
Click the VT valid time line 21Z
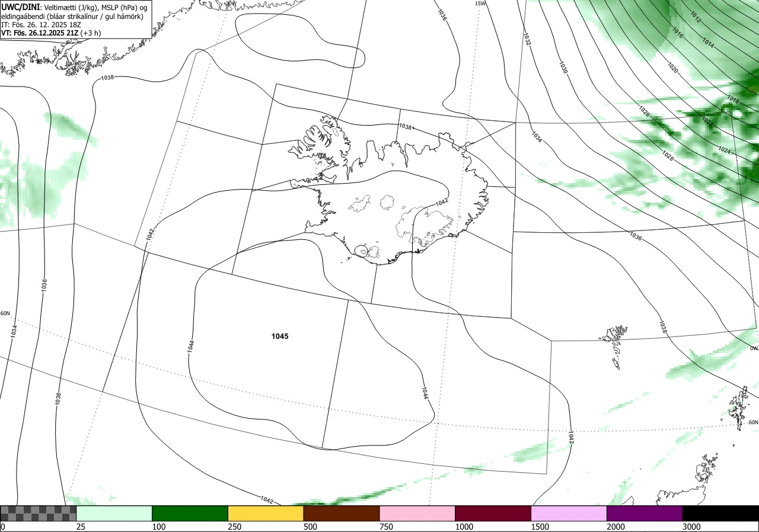(51, 33)
